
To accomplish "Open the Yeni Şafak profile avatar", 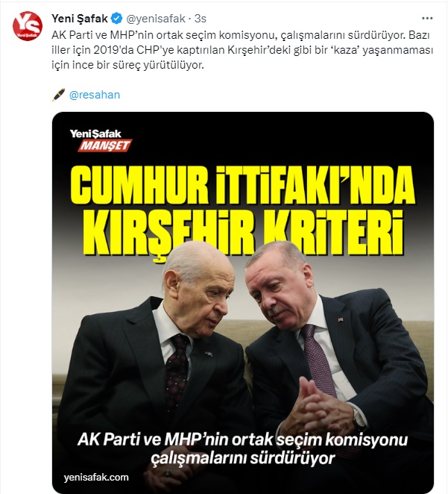I will [28, 26].
